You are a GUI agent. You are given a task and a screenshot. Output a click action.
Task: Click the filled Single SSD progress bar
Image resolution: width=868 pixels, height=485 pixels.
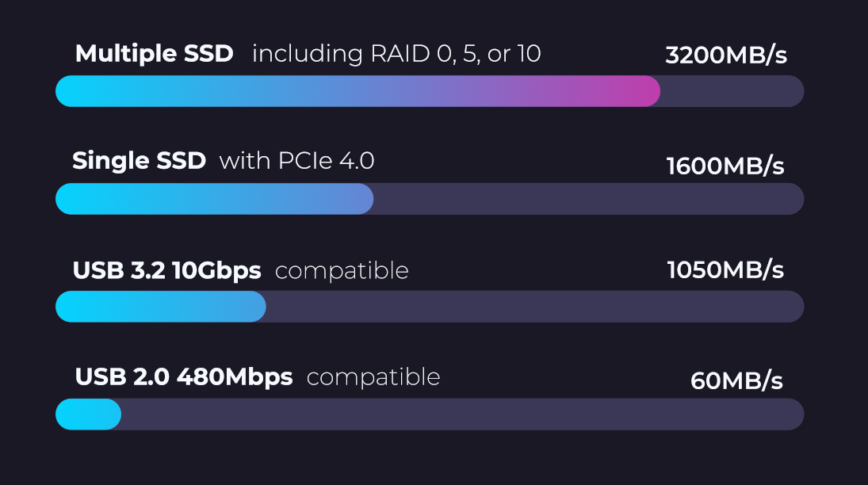click(x=215, y=199)
